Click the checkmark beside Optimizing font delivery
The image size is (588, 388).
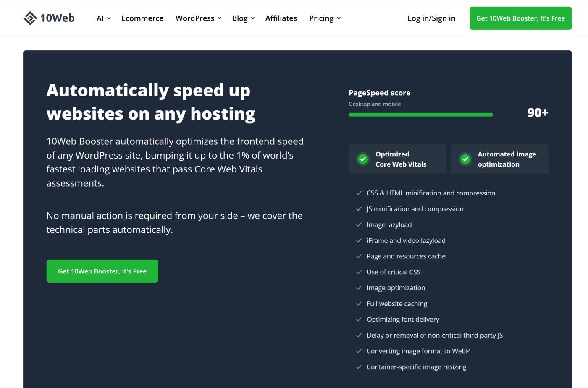(359, 319)
